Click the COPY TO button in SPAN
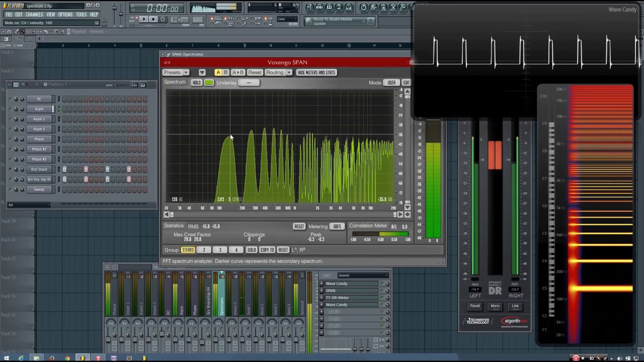Image resolution: width=644 pixels, height=362 pixels. coord(267,250)
